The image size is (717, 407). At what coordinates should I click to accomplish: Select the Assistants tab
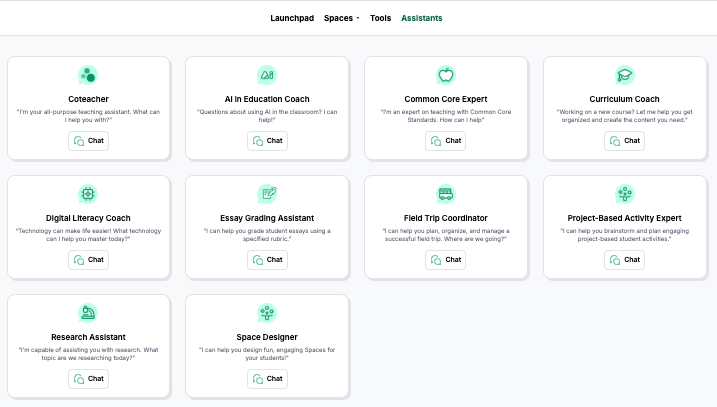(x=421, y=18)
